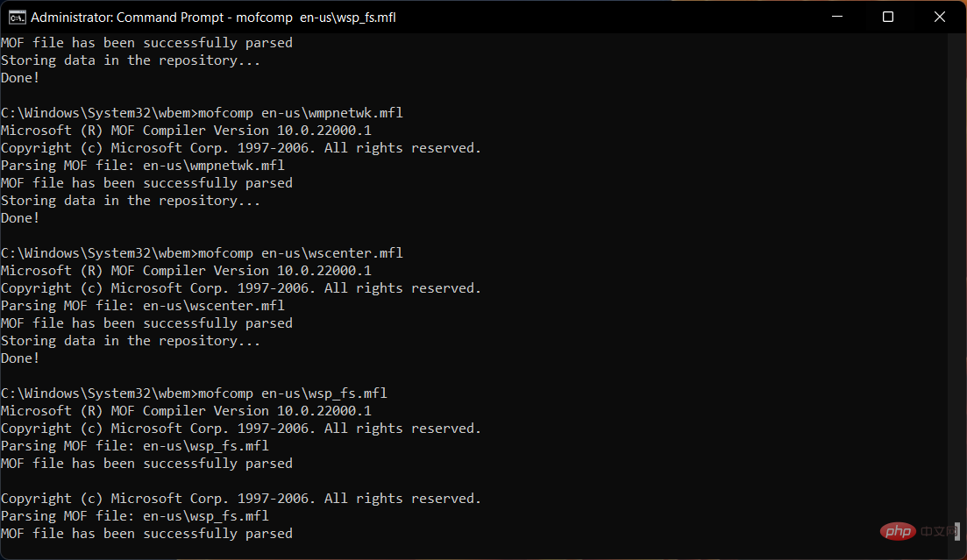Click the empty scrollbar track above the thumb
This screenshot has width=967, height=560.
click(x=958, y=263)
